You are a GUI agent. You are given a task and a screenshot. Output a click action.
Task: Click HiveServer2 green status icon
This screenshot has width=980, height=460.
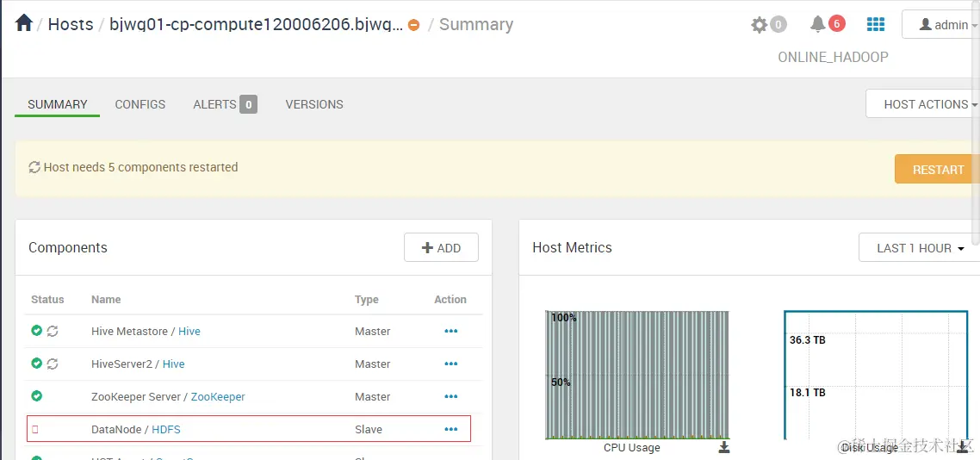click(x=37, y=363)
